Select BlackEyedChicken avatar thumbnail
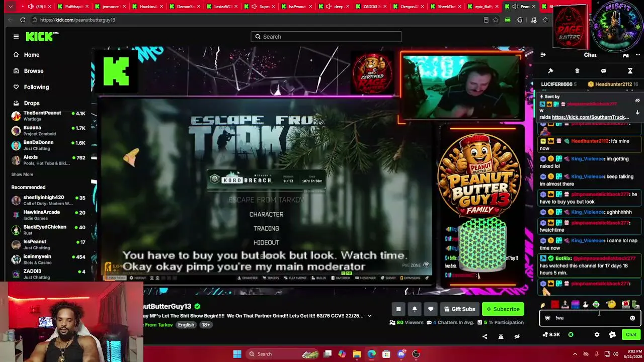 [16, 230]
